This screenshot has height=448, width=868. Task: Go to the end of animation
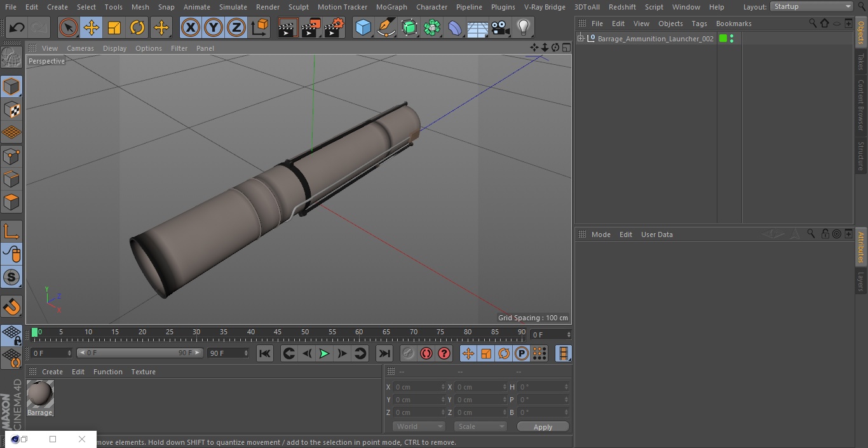384,353
